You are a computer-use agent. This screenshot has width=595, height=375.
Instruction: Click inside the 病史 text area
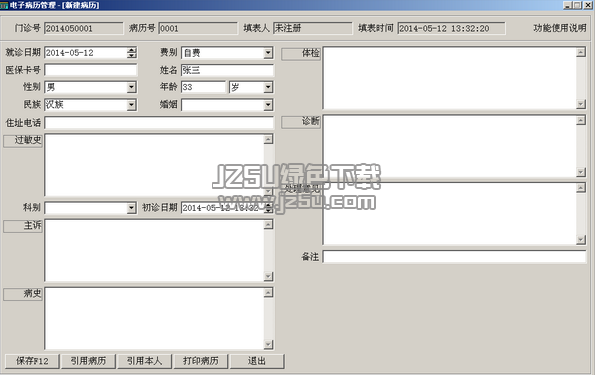[154, 318]
